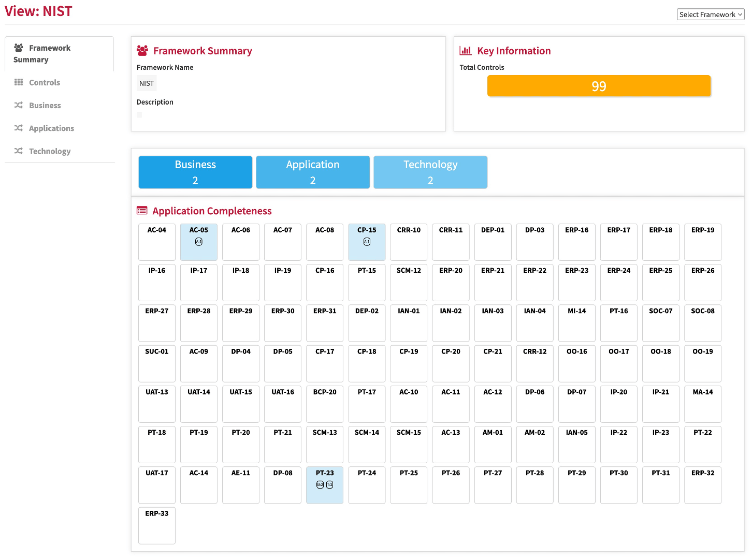Click the IP-16 control card
Image resolution: width=752 pixels, height=560 pixels.
(157, 283)
